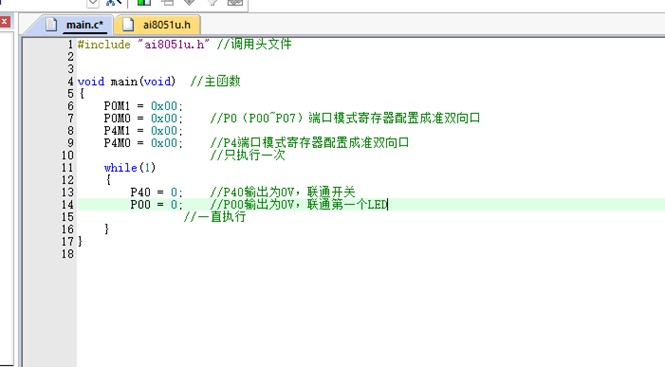Click the //P00输出为0V comment
Viewport: 665px width, 367px height.
[299, 205]
